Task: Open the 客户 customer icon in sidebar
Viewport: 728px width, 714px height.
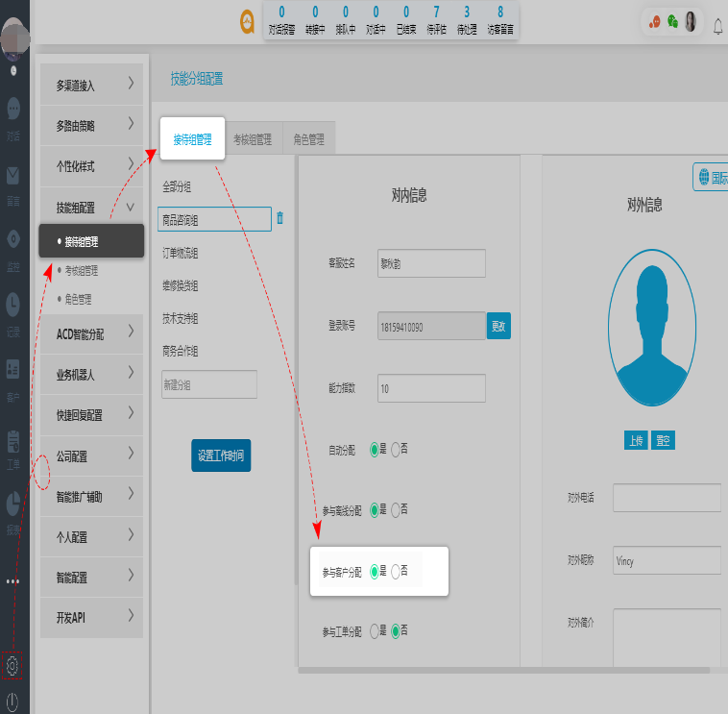Action: (13, 369)
